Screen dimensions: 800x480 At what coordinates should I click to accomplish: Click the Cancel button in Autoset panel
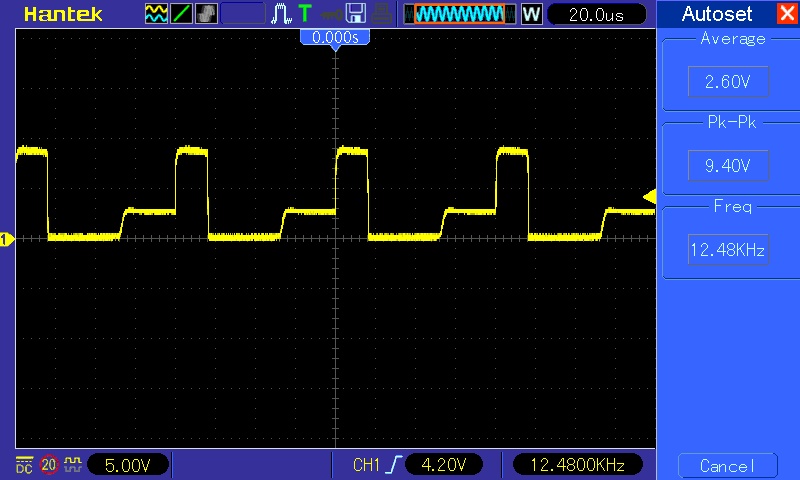(728, 466)
